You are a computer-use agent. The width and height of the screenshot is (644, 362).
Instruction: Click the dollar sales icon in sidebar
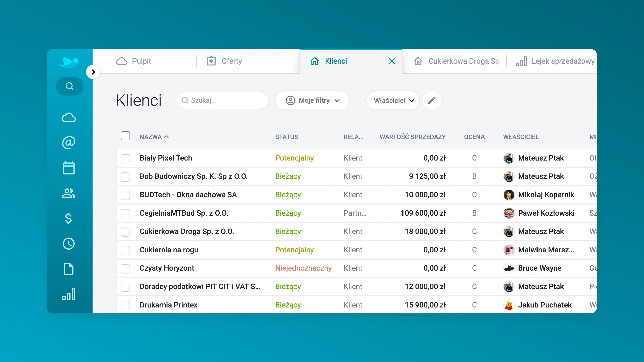68,218
